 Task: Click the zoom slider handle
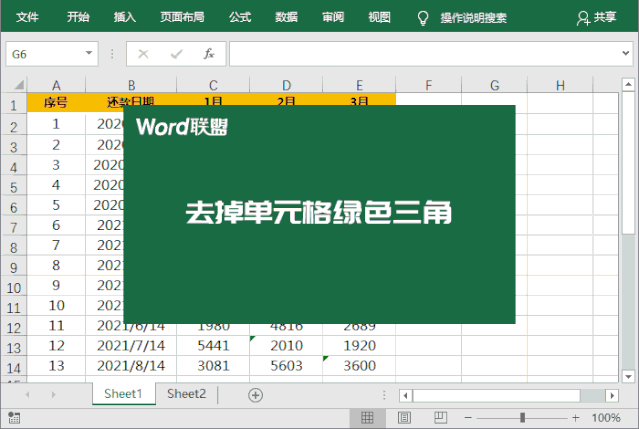[x=522, y=417]
